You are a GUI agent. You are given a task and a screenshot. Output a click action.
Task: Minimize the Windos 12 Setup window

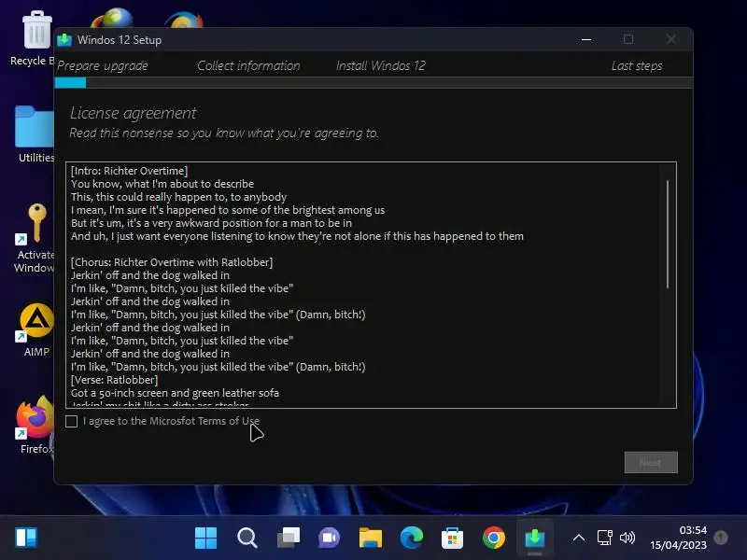[x=586, y=39]
